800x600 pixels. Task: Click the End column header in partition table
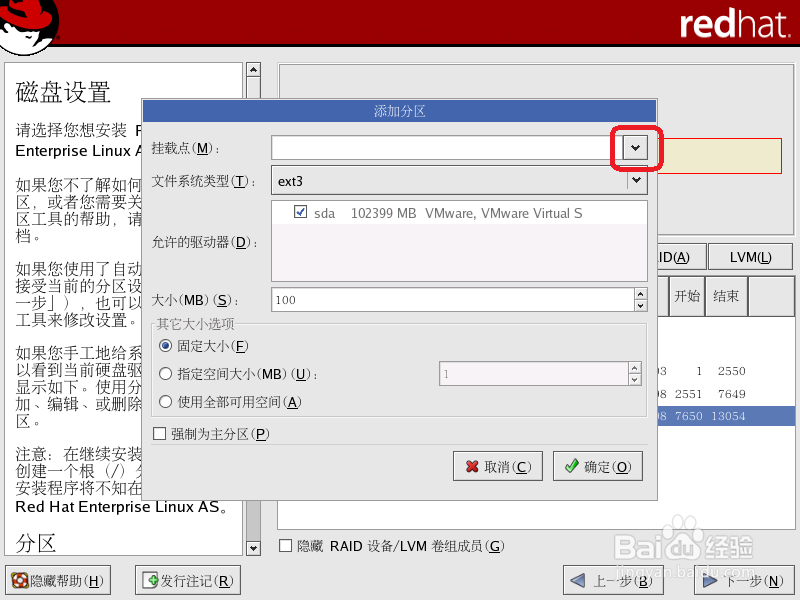(726, 296)
